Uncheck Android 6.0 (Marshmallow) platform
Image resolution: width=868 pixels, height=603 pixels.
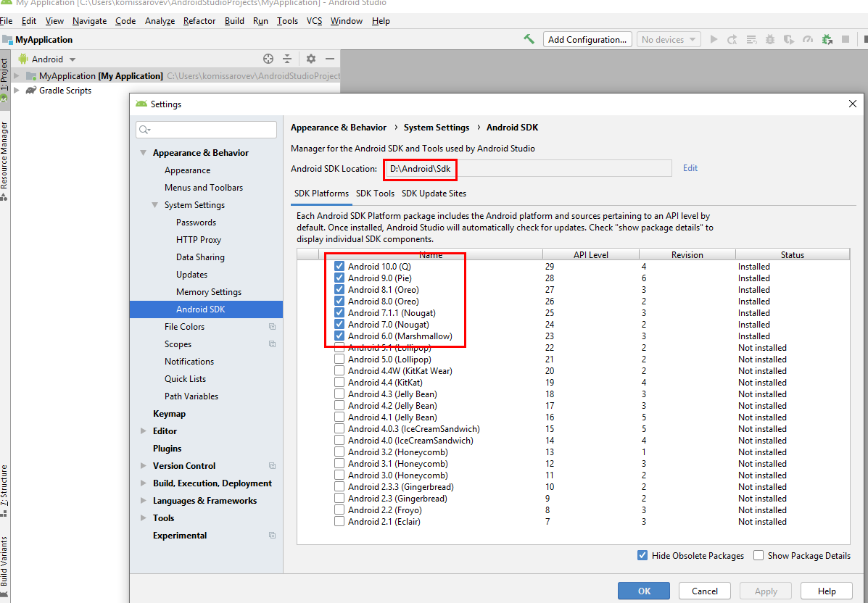(339, 336)
